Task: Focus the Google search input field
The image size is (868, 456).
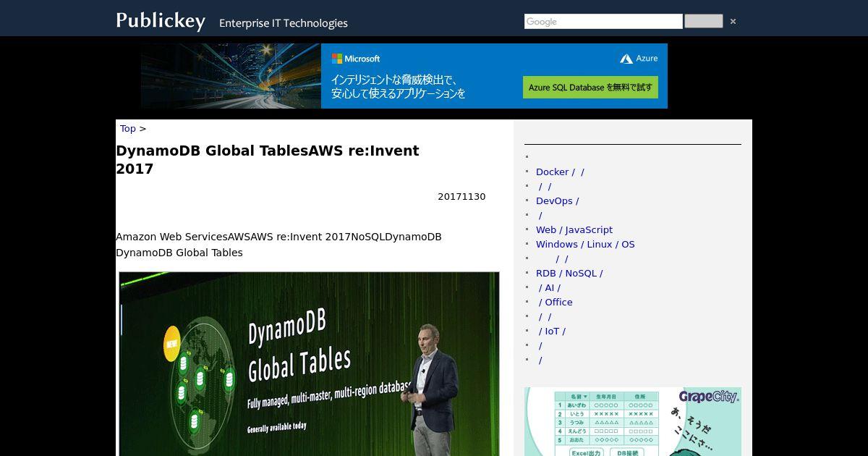Action: tap(603, 22)
